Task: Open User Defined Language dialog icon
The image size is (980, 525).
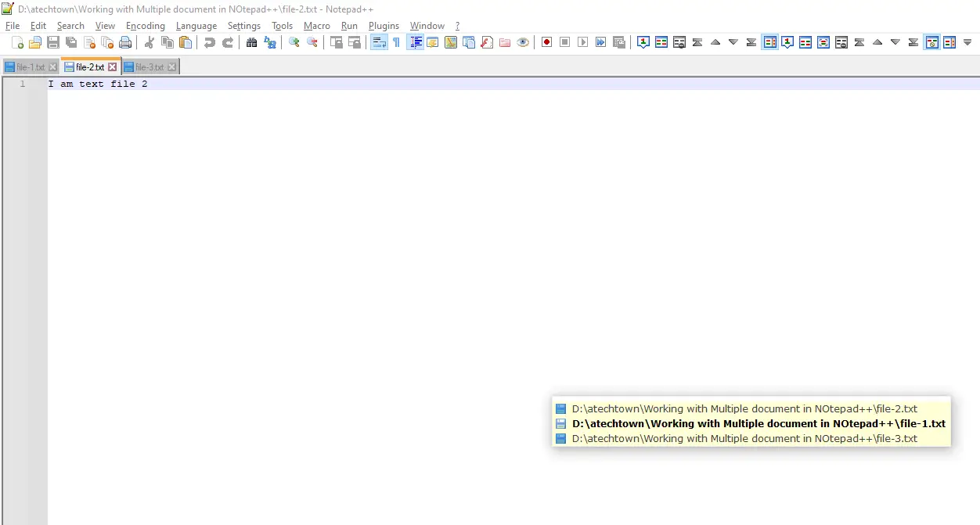Action: [x=432, y=42]
